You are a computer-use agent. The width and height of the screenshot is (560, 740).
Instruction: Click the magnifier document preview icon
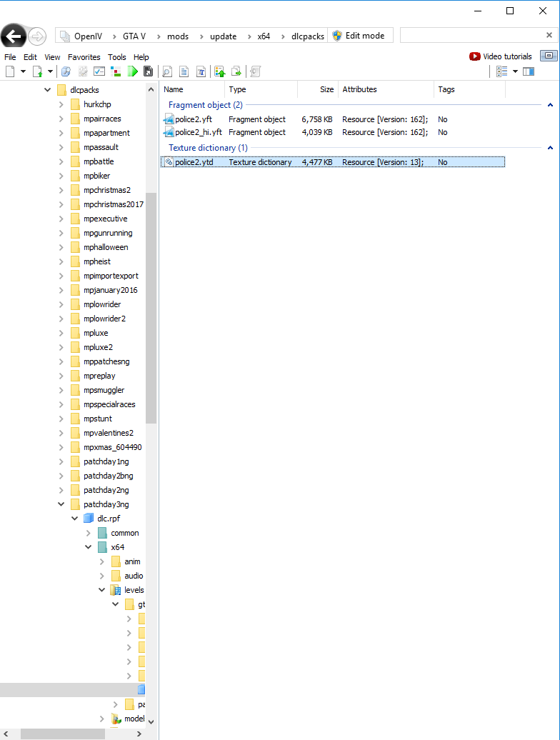point(167,71)
